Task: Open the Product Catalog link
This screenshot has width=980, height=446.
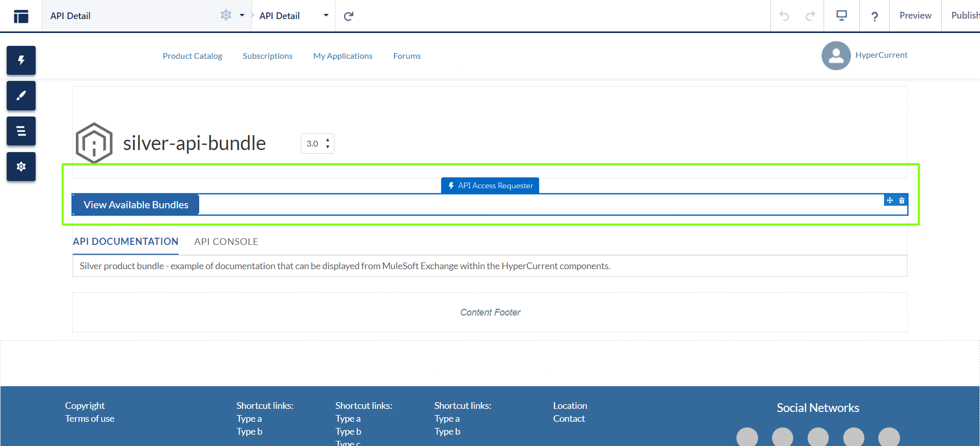Action: pyautogui.click(x=192, y=56)
